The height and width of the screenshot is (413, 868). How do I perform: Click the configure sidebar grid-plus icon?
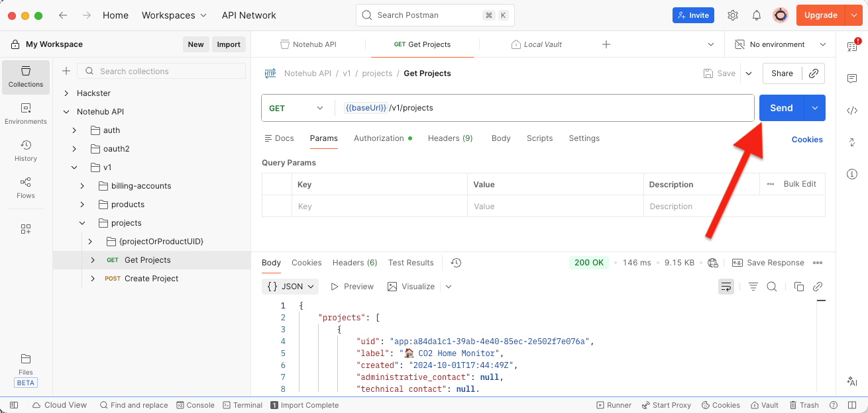(x=26, y=229)
